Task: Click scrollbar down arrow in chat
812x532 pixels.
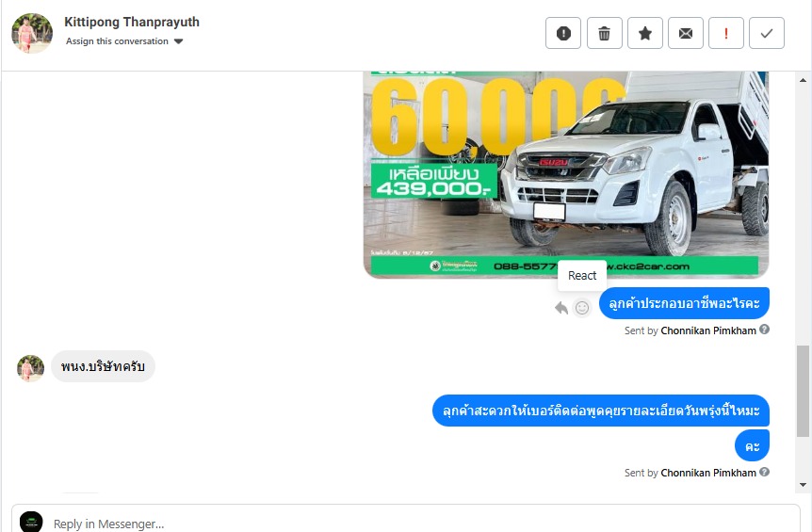Action: (x=803, y=485)
